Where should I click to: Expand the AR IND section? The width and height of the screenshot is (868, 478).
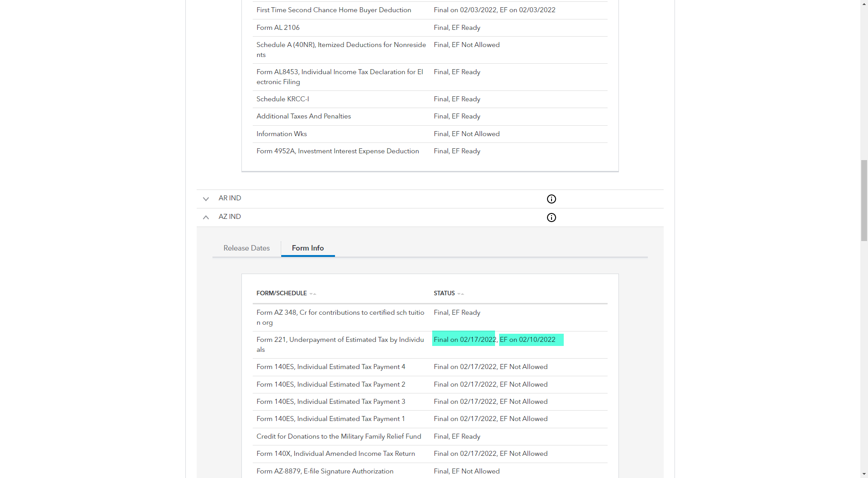click(x=206, y=199)
